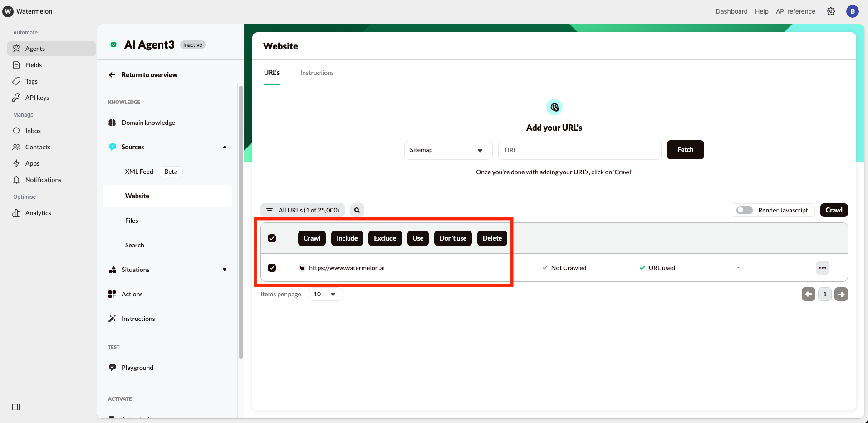Change Items per page using the dropdown
Screen dimensions: 868x423
tap(324, 294)
